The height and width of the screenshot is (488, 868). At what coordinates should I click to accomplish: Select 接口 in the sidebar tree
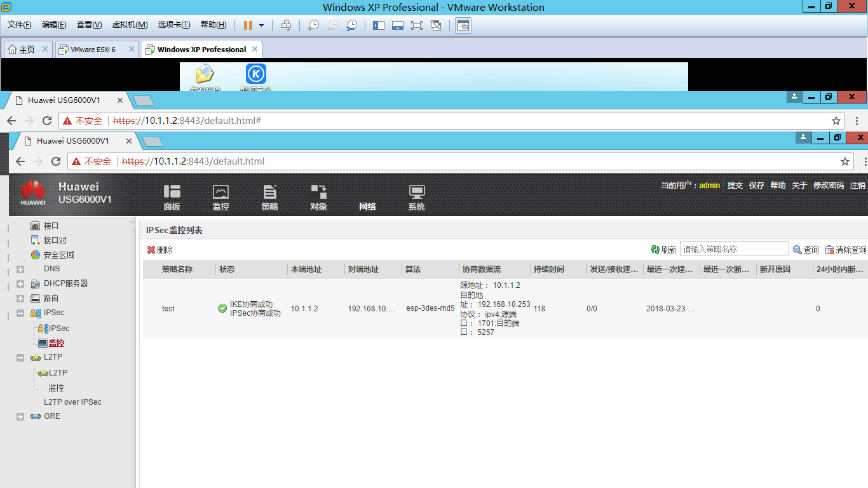point(51,226)
